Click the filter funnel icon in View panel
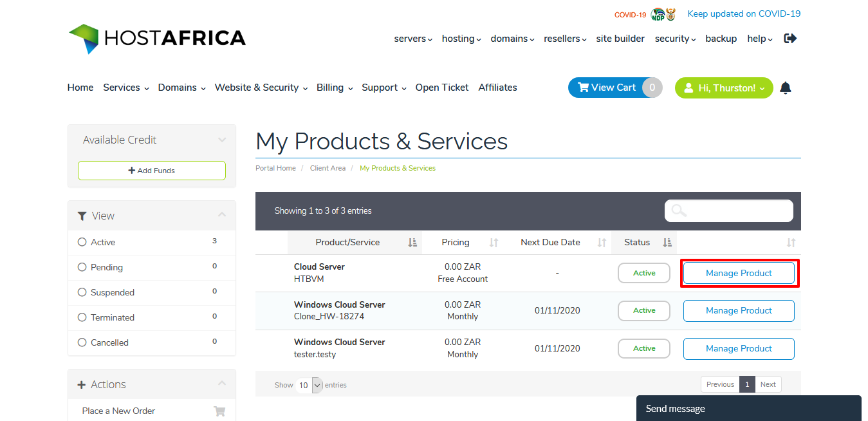Image resolution: width=868 pixels, height=421 pixels. tap(82, 216)
